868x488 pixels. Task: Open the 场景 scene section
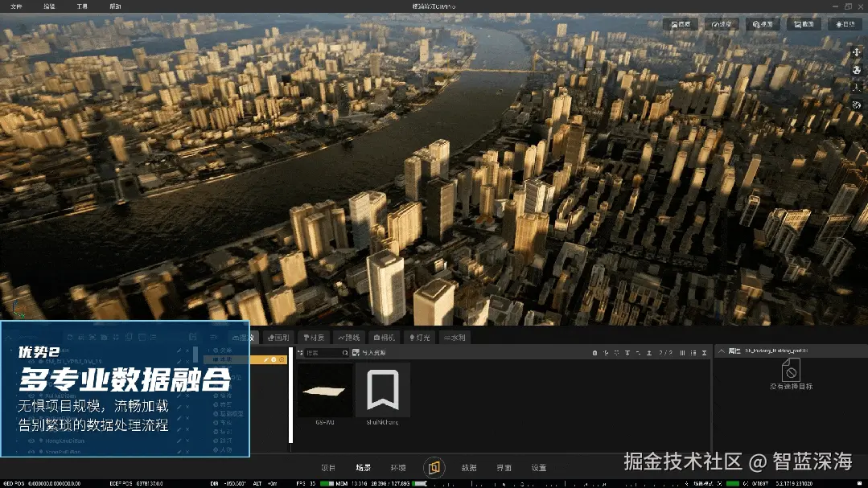pyautogui.click(x=363, y=468)
